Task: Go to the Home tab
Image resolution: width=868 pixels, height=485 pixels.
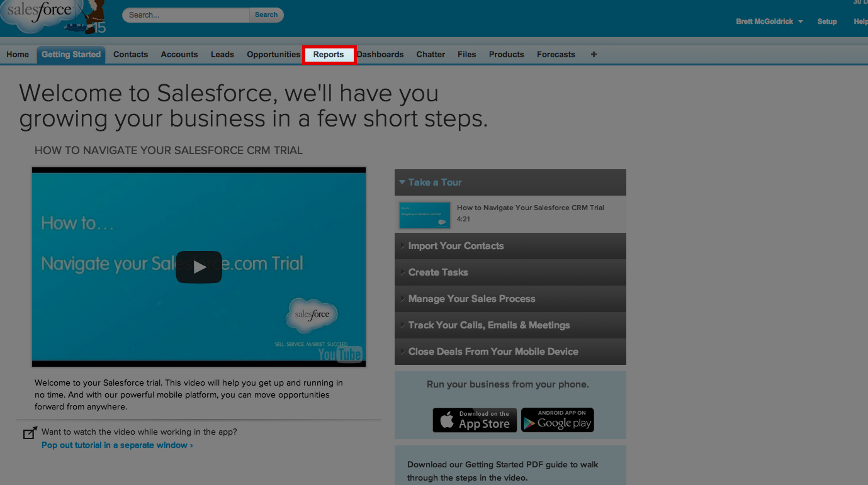Action: pyautogui.click(x=18, y=55)
